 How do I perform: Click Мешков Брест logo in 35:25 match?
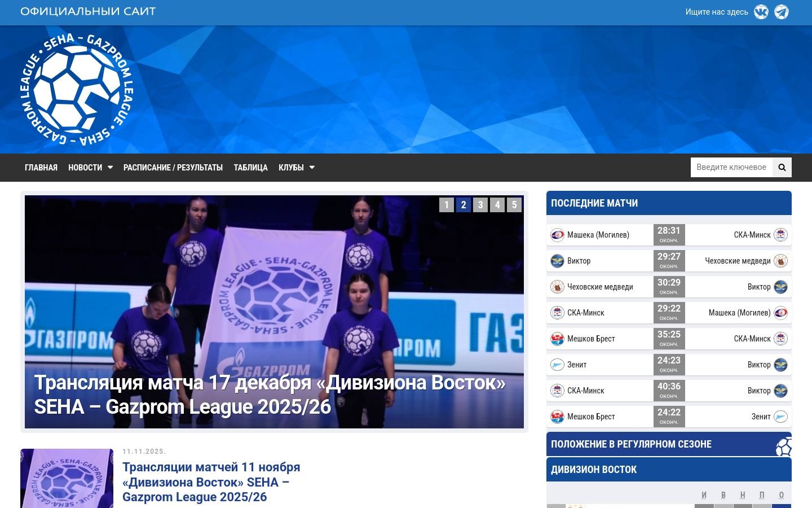tap(557, 339)
